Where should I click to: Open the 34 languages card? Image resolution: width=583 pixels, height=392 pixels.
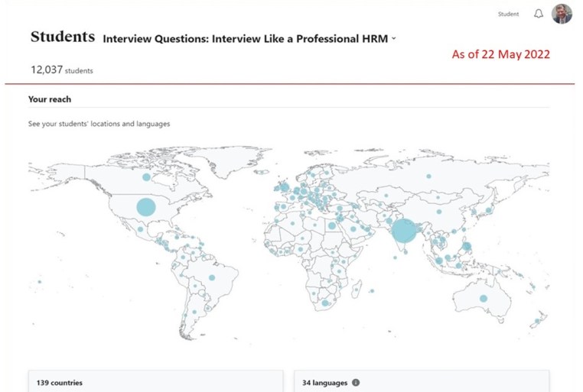[421, 382]
